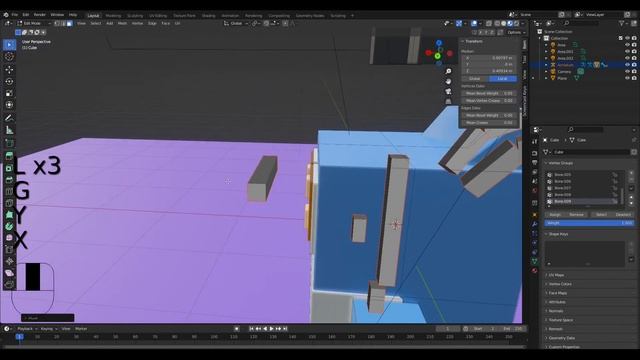640x360 pixels.
Task: Hide the Plane object in outliner
Action: click(627, 78)
